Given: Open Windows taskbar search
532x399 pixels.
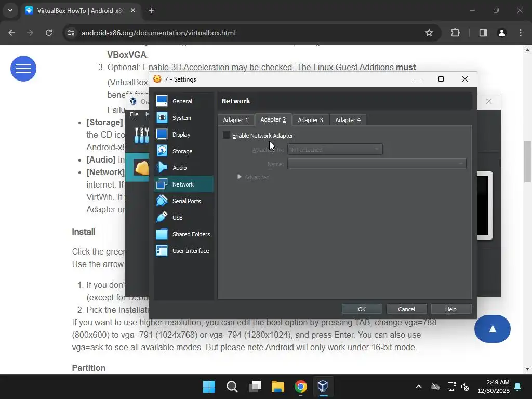Looking at the screenshot, I should tap(232, 387).
